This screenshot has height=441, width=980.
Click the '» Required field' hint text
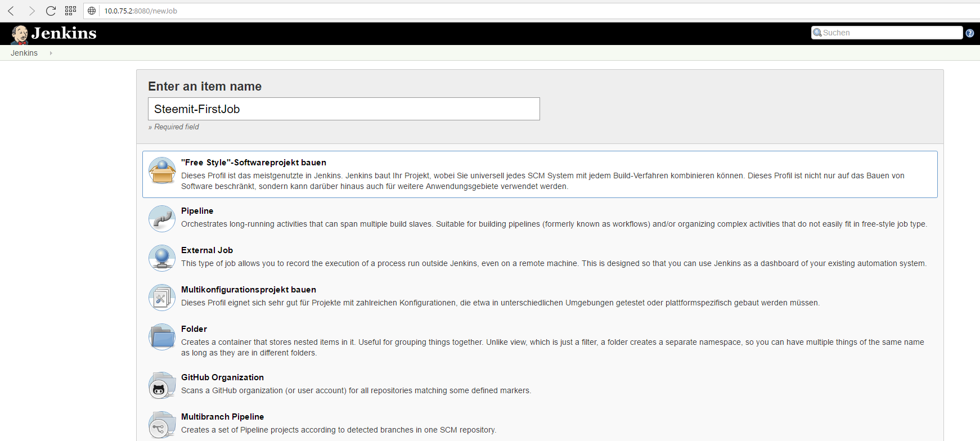173,127
